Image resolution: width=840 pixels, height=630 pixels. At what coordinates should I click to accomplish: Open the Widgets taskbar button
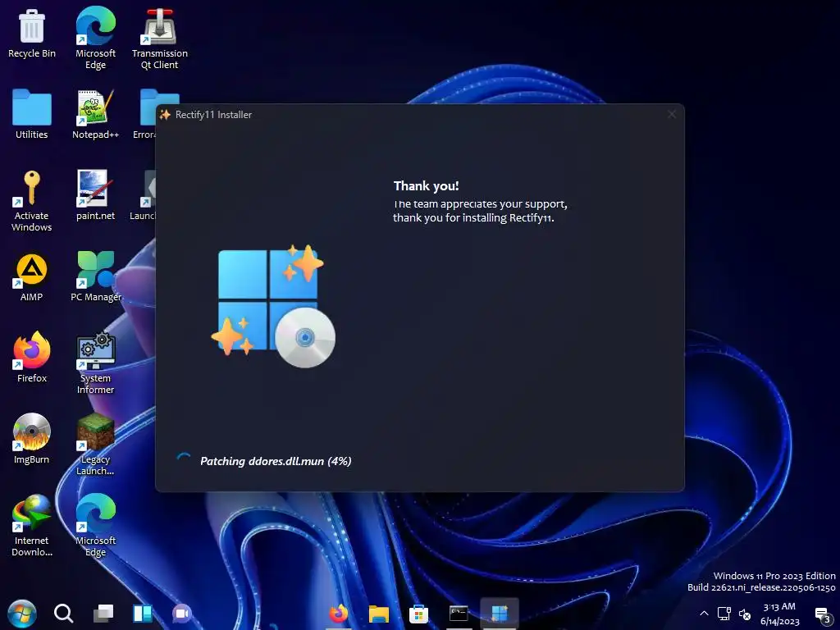tap(143, 614)
